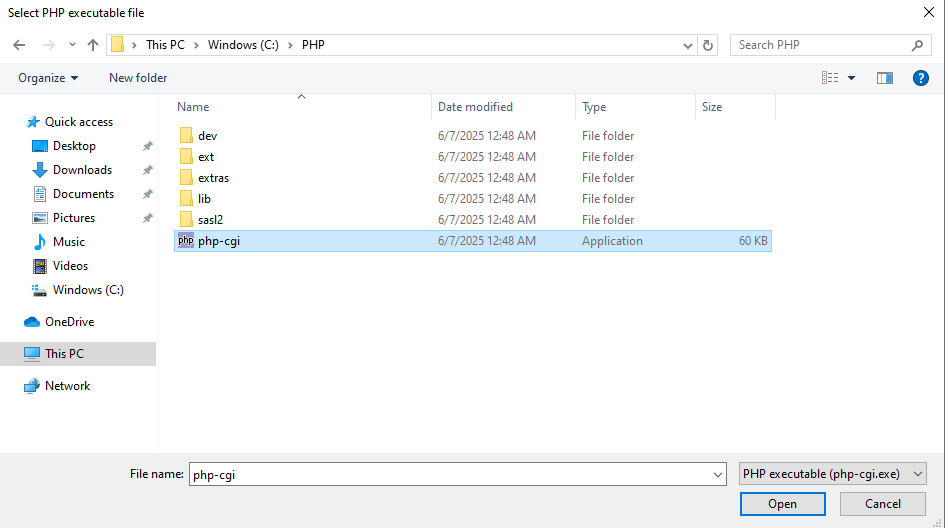This screenshot has width=948, height=528.
Task: Go back with the Back arrow
Action: pos(19,45)
